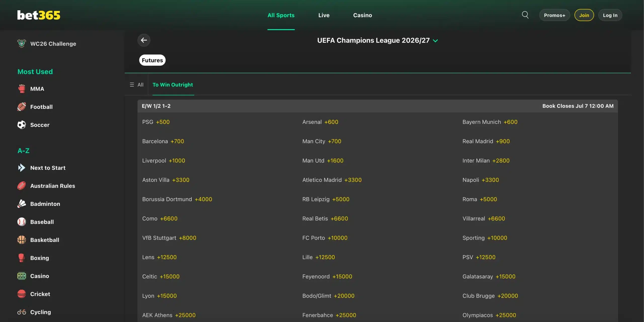
Task: Click the Boxing glove icon
Action: pyautogui.click(x=22, y=258)
